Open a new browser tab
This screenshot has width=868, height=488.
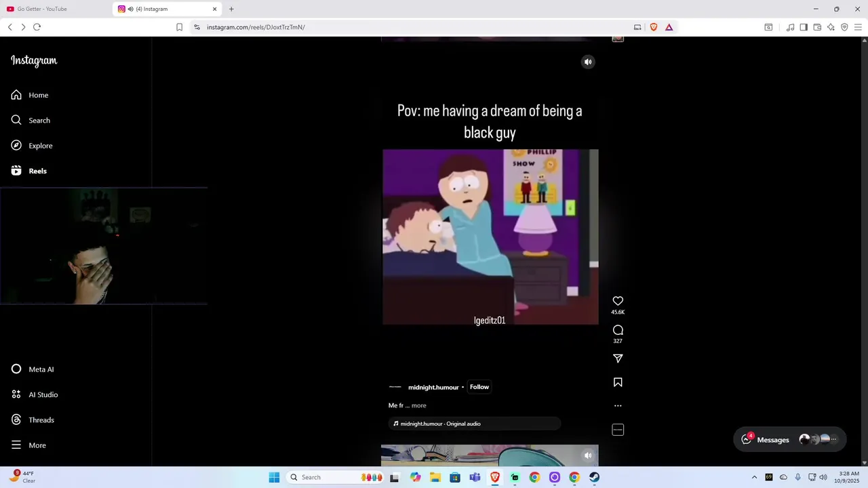tap(231, 9)
